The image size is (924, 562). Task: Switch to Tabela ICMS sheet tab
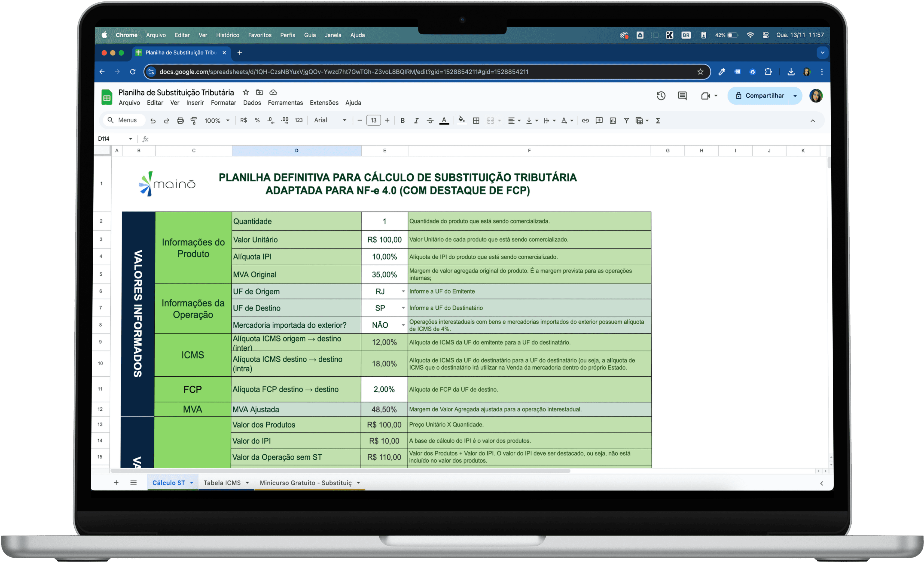tap(226, 483)
